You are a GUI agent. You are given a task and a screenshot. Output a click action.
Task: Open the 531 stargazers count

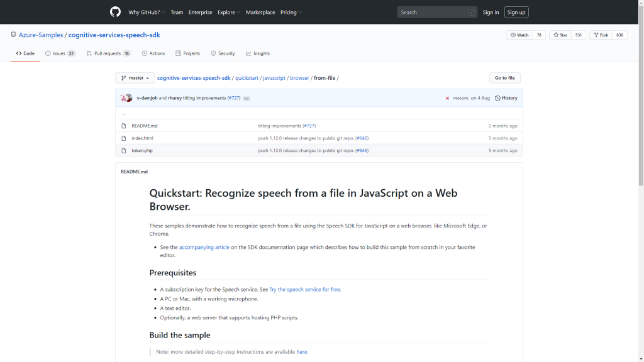579,35
